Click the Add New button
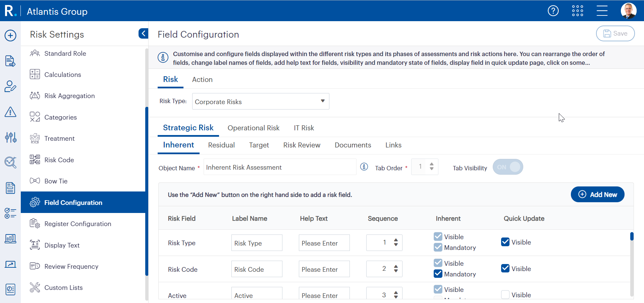644x303 pixels. (597, 194)
